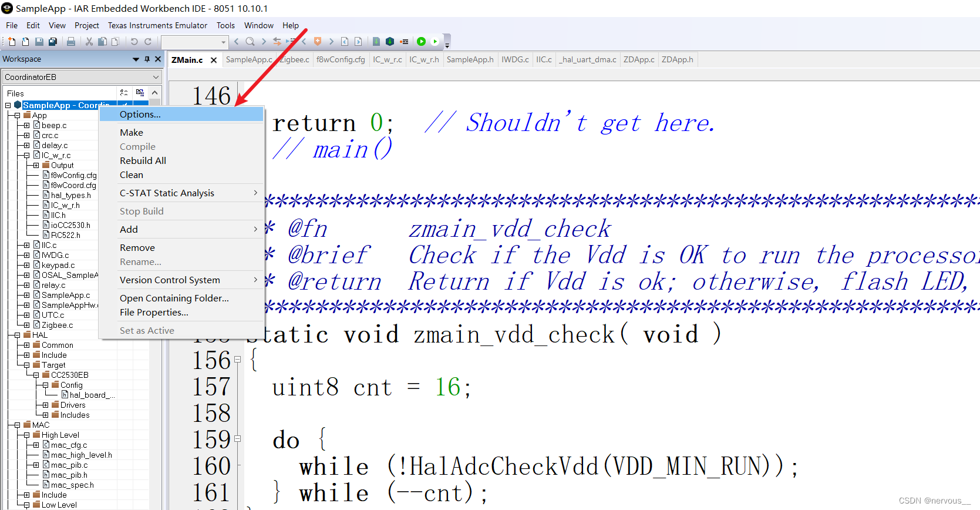Screen dimensions: 980x510
Task: Open Version Control System submenu
Action: click(x=181, y=280)
